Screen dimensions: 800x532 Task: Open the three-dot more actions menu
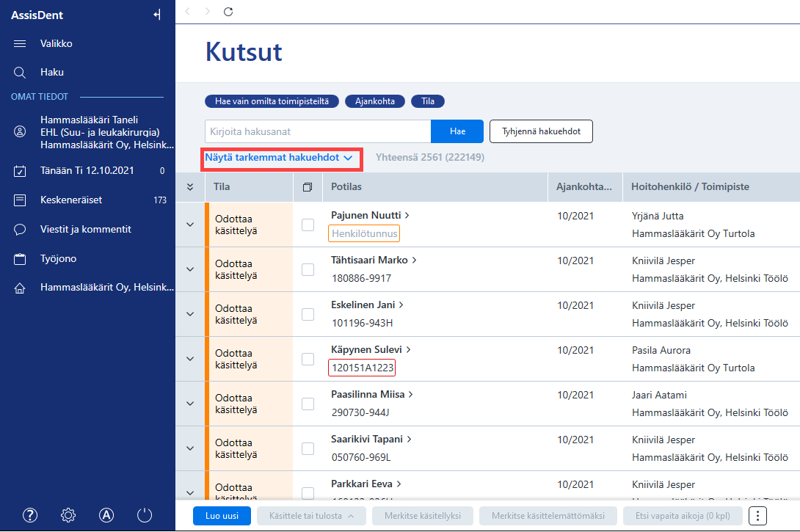coord(757,516)
